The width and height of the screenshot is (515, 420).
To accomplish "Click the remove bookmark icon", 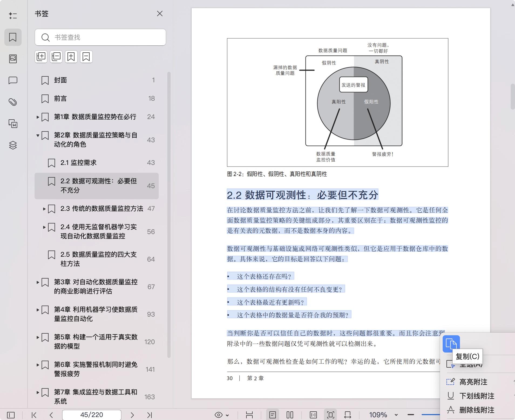I will click(86, 57).
